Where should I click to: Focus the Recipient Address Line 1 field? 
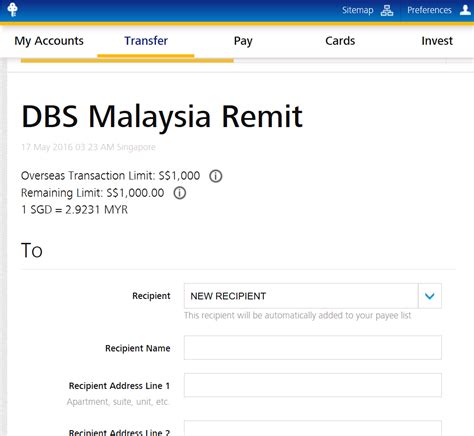point(313,385)
